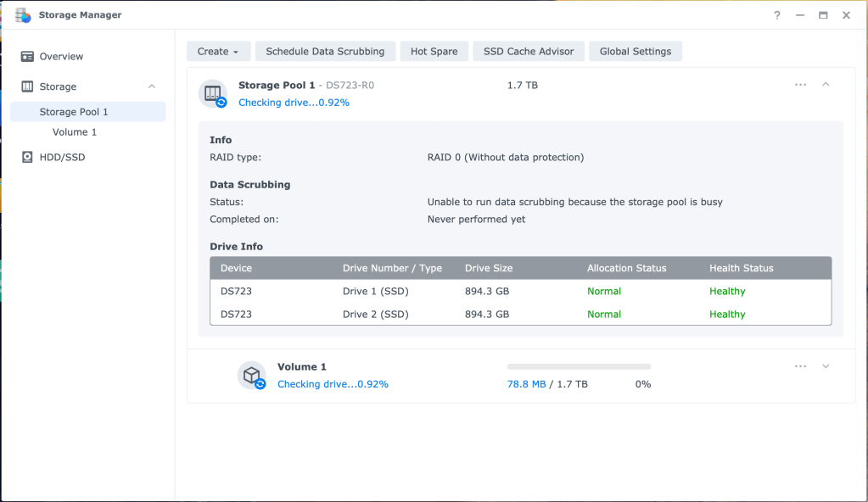
Task: Launch the SSD Cache Advisor
Action: pyautogui.click(x=528, y=52)
